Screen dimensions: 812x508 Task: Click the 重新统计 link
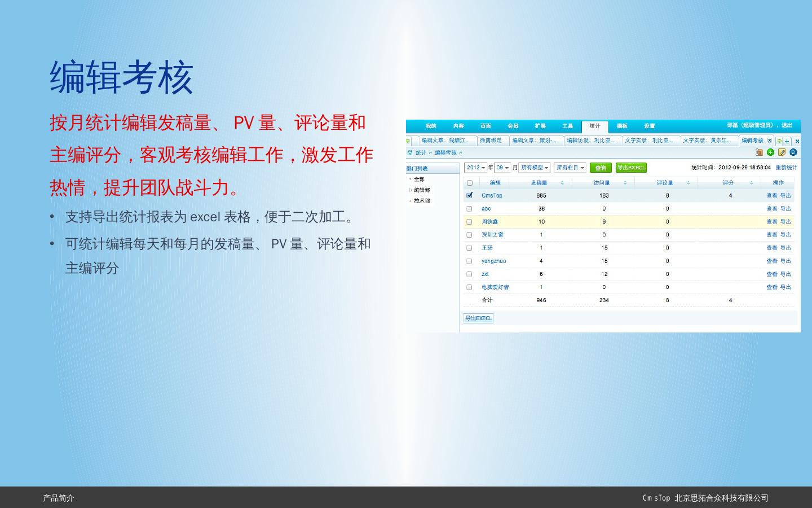click(x=786, y=168)
